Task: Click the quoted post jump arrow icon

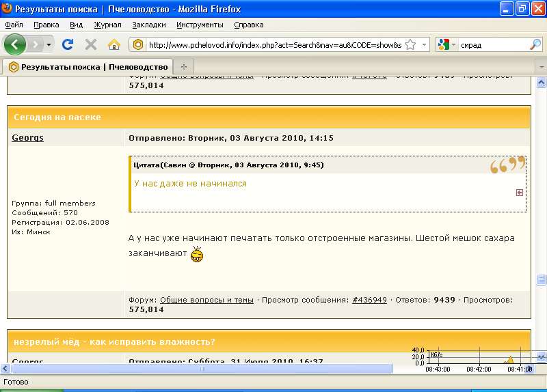Action: click(x=520, y=193)
